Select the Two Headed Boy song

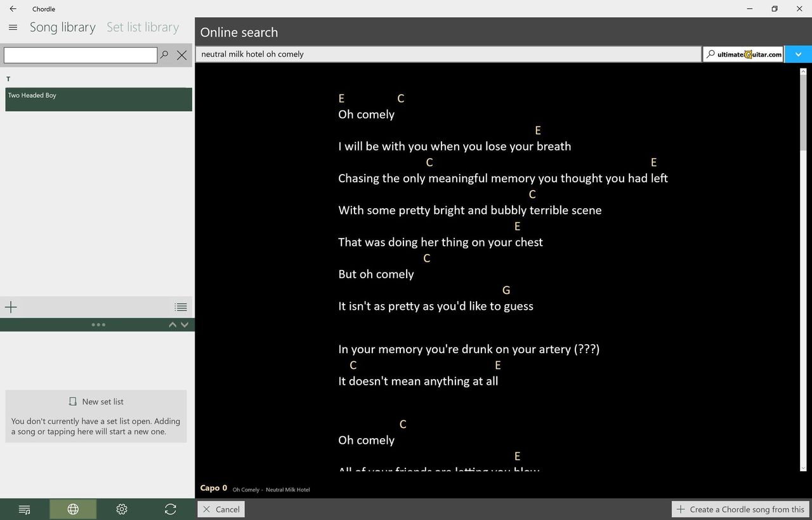[98, 100]
